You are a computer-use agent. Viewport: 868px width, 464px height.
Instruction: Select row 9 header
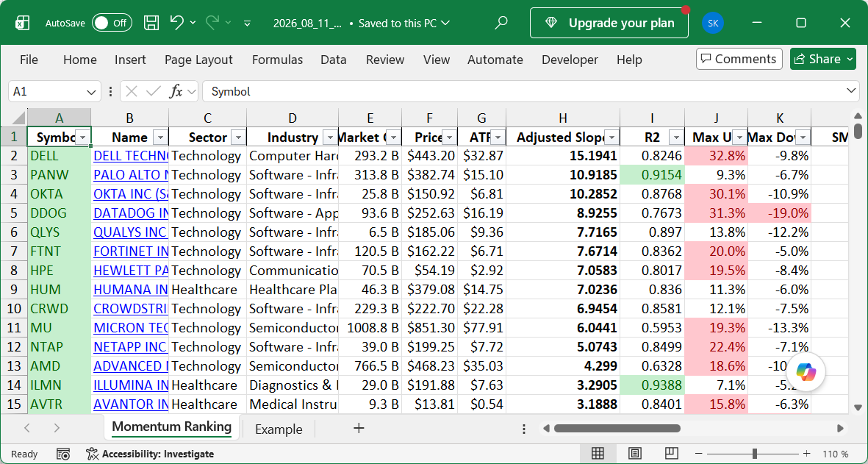coord(14,290)
